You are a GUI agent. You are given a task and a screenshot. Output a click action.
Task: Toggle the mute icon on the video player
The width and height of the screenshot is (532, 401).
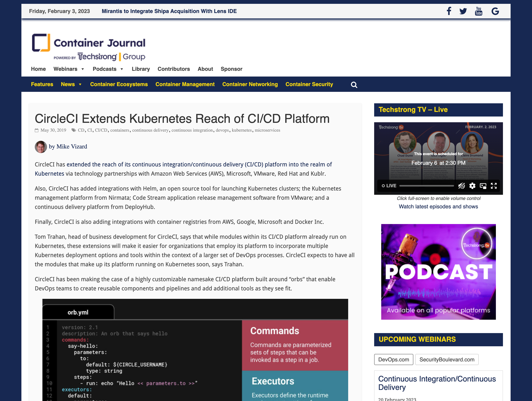[461, 186]
